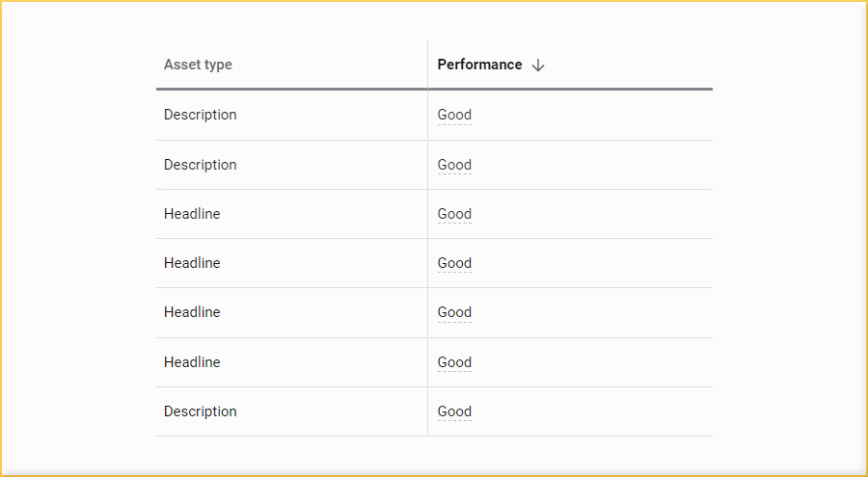This screenshot has height=477, width=868.
Task: Open the Good rating in the fifth row
Action: point(454,312)
